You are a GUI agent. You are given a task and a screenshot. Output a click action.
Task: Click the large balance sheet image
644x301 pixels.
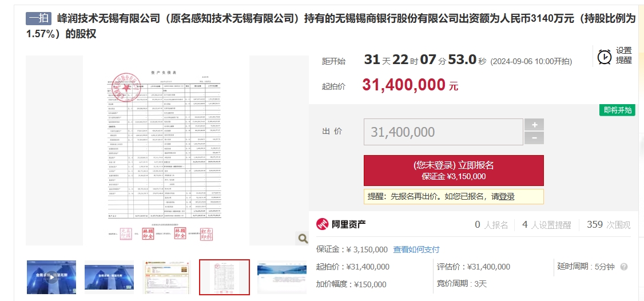click(166, 150)
